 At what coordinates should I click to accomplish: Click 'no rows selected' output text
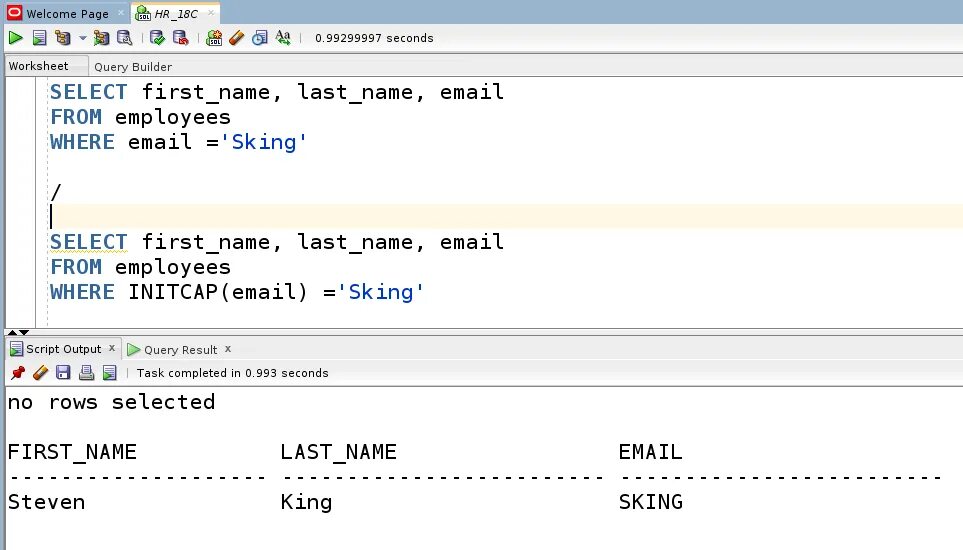click(x=111, y=402)
